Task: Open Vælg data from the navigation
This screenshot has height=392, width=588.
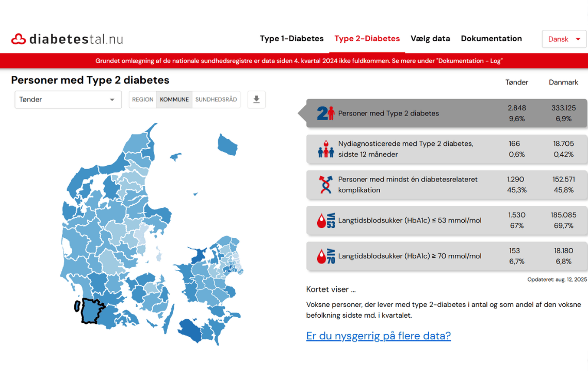Action: click(430, 39)
